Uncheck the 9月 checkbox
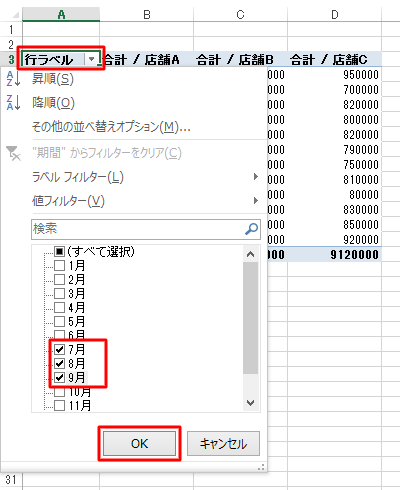Viewport: 400px width, 490px height. (59, 377)
